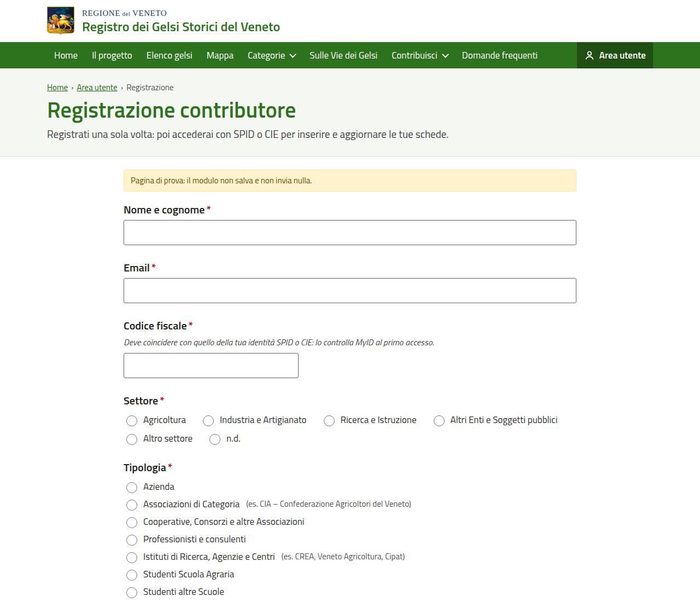
Task: Click the Regione del Veneto lion crest logo
Action: (61, 21)
